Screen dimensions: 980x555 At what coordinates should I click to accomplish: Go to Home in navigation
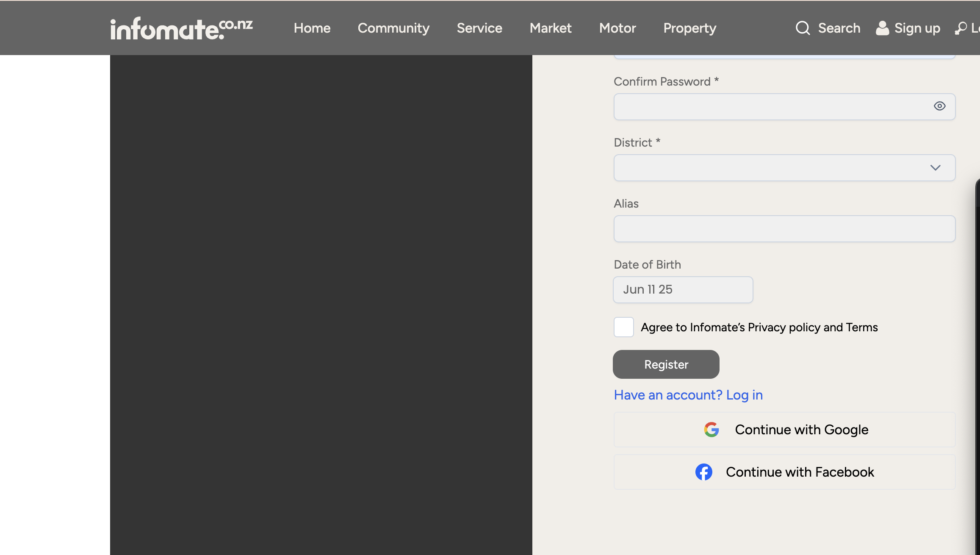pyautogui.click(x=312, y=28)
